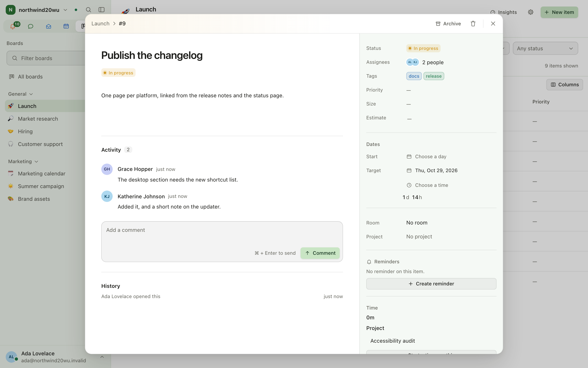Click the Launch breadcrumb link
The width and height of the screenshot is (588, 368).
(x=100, y=24)
